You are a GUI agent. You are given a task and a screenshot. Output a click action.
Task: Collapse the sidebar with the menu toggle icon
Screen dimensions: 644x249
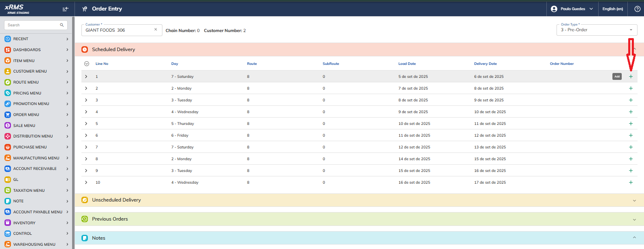click(65, 9)
